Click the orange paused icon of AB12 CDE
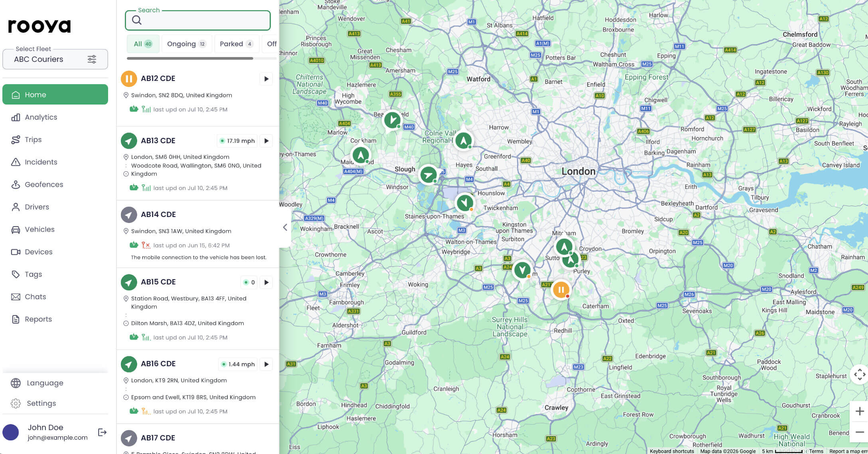Viewport: 868px width, 454px height. 129,79
